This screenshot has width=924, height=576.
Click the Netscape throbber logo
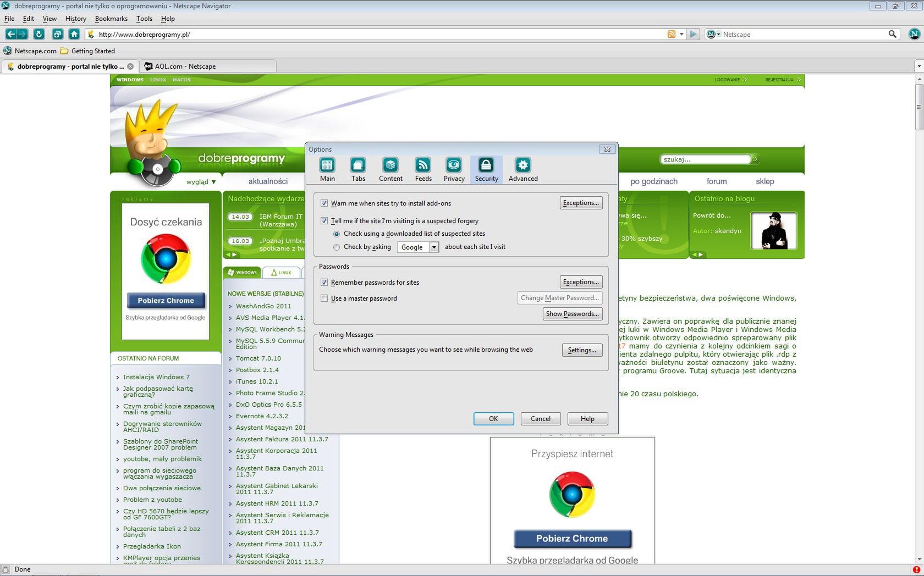pos(914,34)
